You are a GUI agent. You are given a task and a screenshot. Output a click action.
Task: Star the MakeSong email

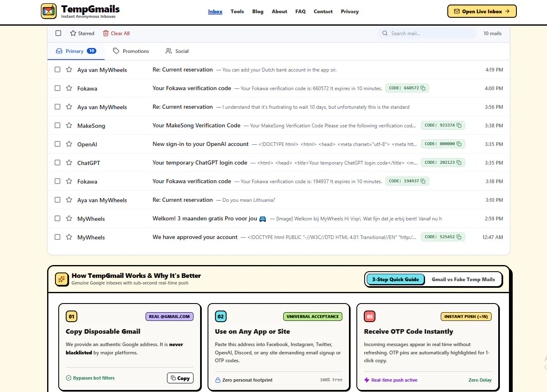point(69,125)
